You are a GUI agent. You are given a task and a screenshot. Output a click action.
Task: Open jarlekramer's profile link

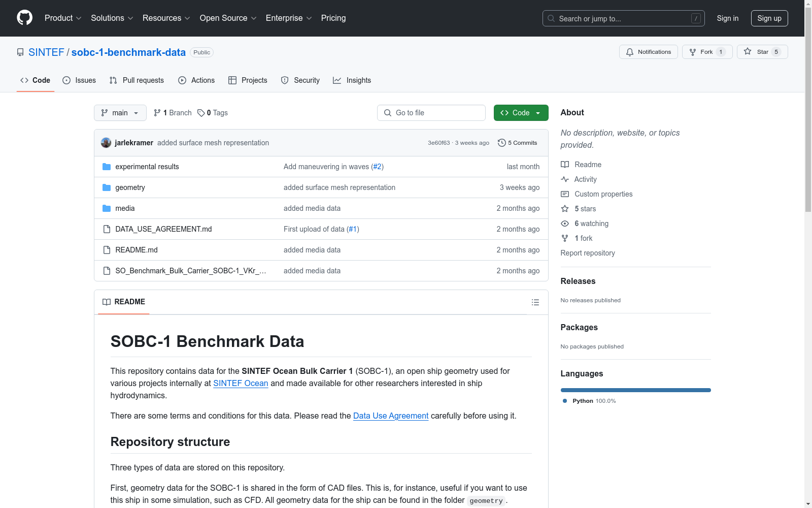(134, 143)
